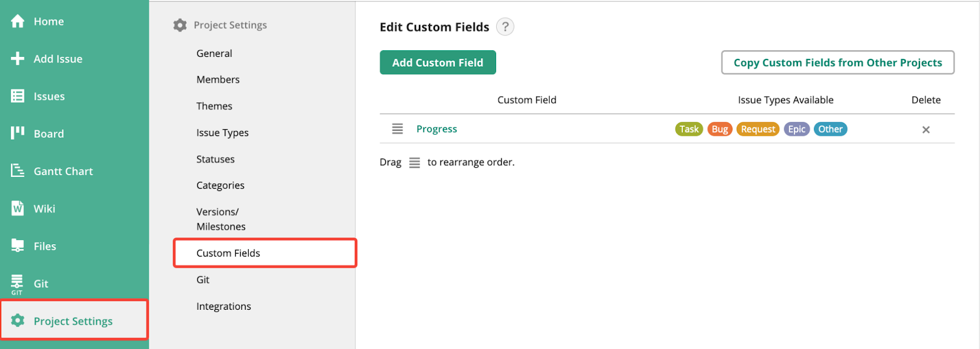Click Copy Custom Fields from Other Projects
980x349 pixels.
[837, 62]
